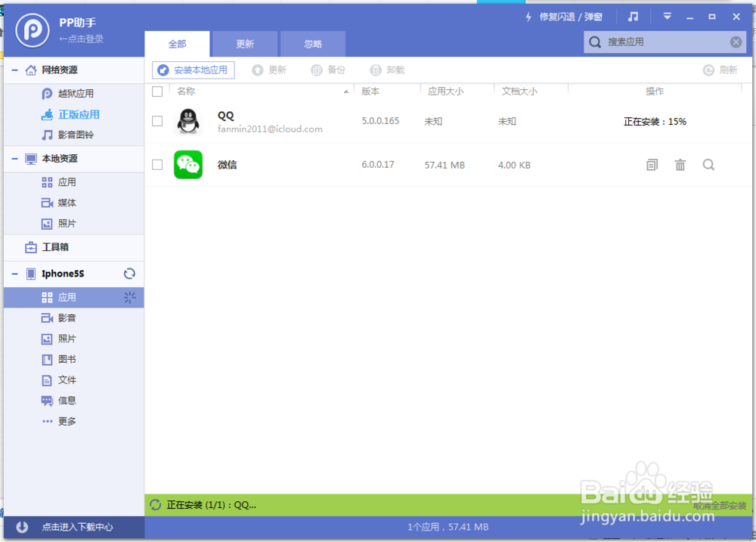The height and width of the screenshot is (542, 756).
Task: Click 微信 version 6.0.0.17
Action: [378, 165]
